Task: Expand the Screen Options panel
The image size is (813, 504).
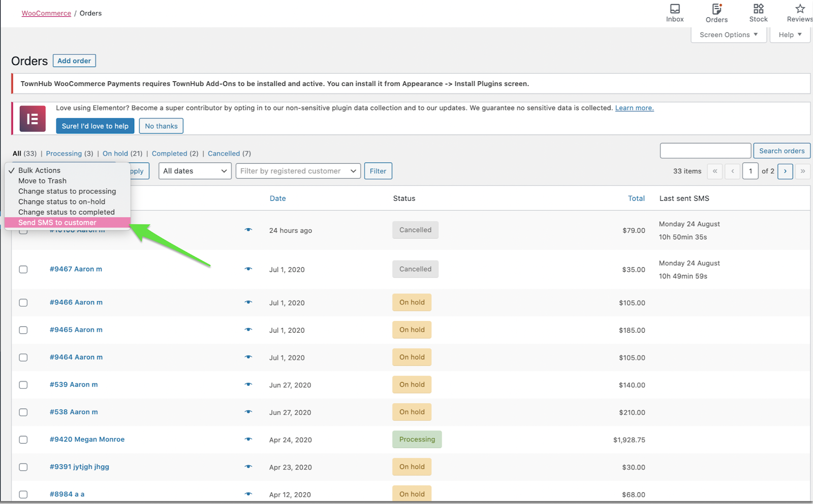Action: [x=729, y=35]
